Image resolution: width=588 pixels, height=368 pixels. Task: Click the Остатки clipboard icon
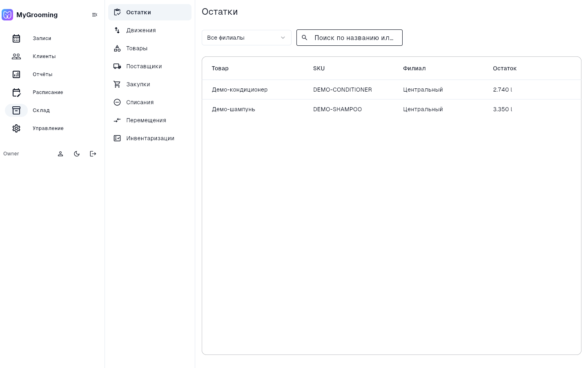(x=117, y=12)
